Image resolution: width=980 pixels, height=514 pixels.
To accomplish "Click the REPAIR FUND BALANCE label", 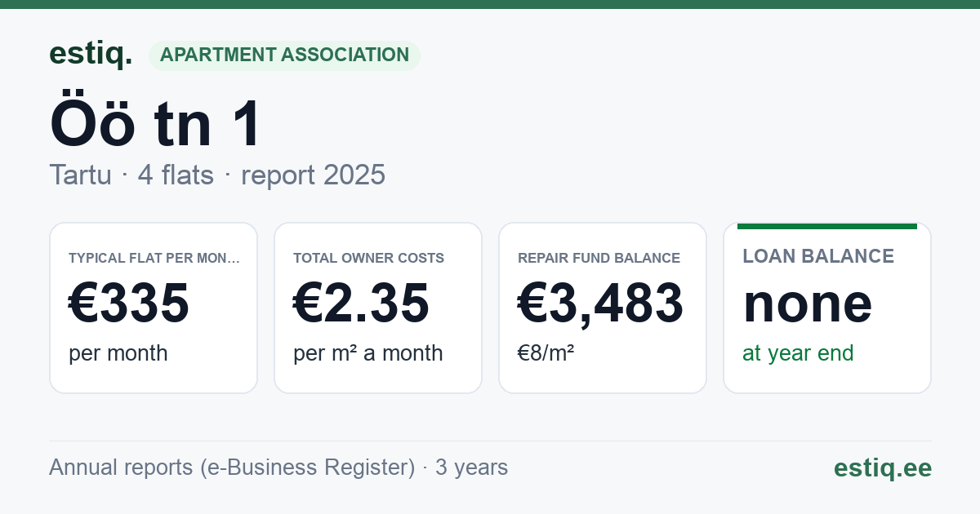I will tap(599, 258).
